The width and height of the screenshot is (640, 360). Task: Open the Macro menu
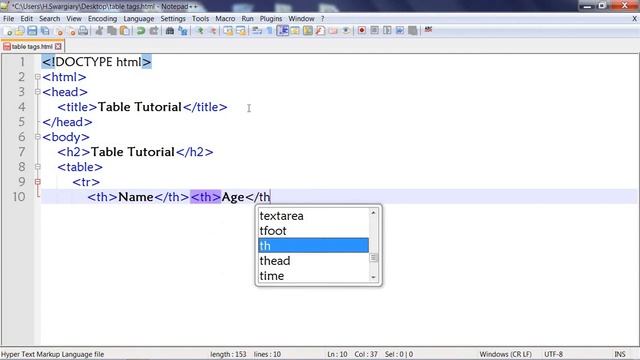tap(225, 19)
